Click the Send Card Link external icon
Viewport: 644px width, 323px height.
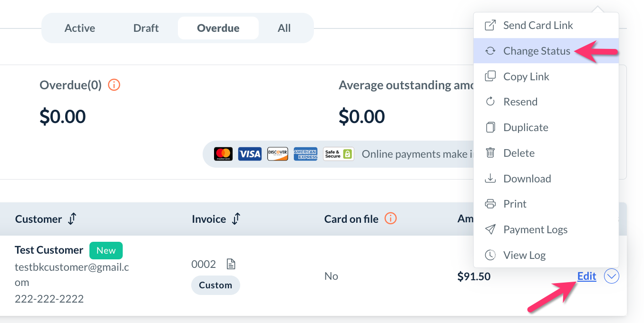click(x=490, y=25)
